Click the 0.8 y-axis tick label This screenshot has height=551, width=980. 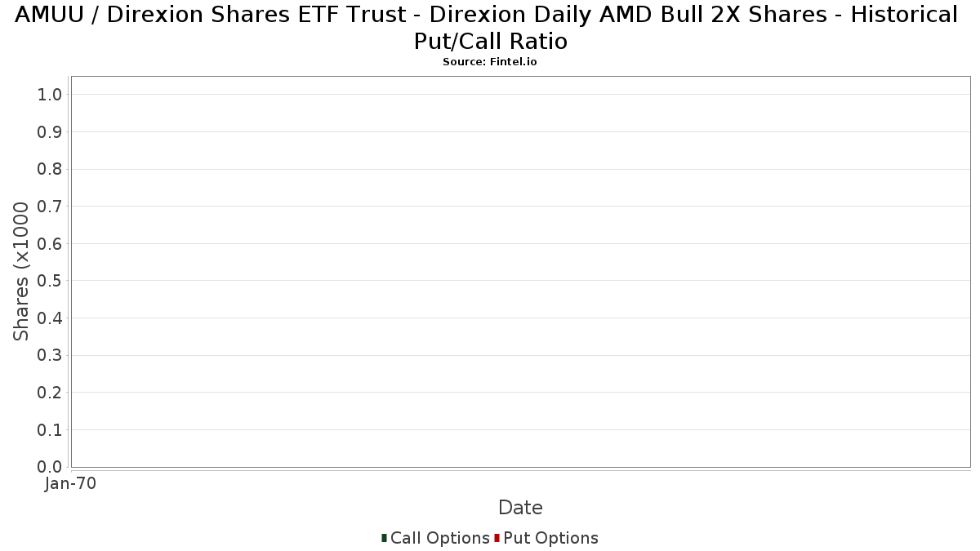point(50,169)
